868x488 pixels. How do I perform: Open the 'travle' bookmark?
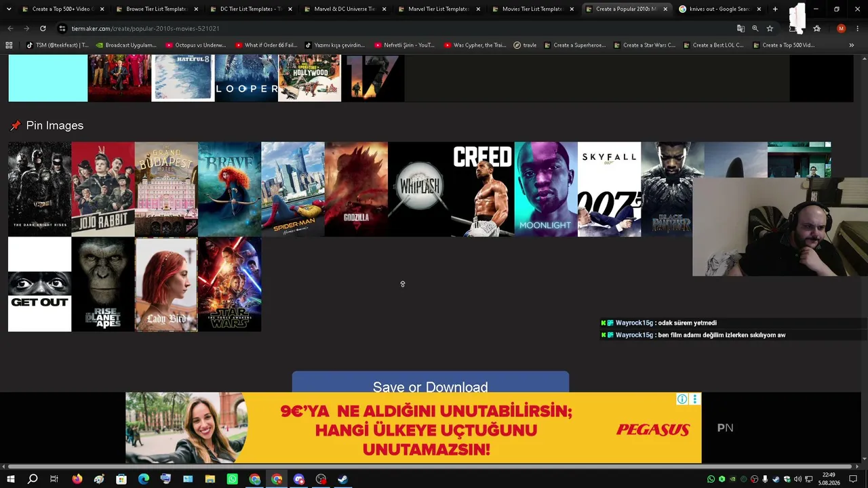[x=525, y=45]
